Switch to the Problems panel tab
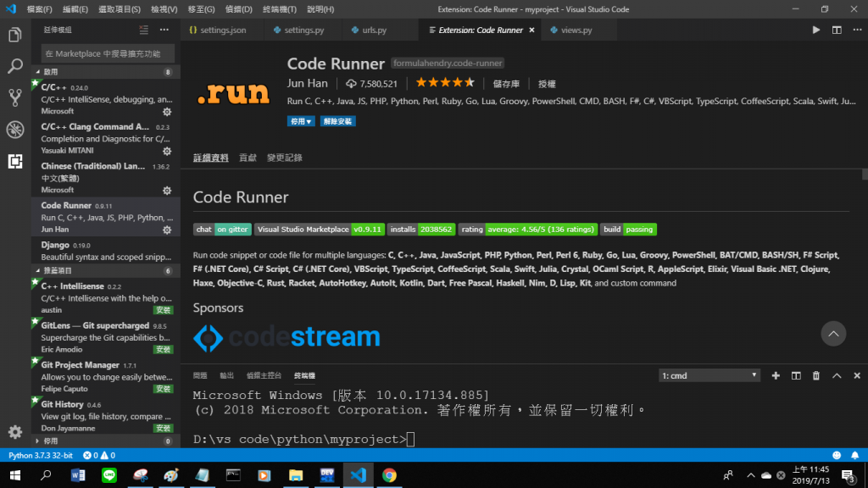The image size is (868, 488). tap(200, 375)
